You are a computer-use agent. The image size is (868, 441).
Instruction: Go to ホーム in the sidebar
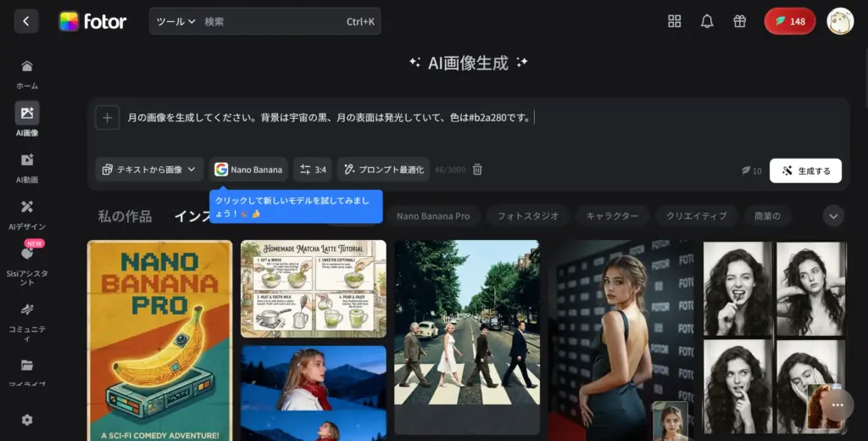click(27, 75)
